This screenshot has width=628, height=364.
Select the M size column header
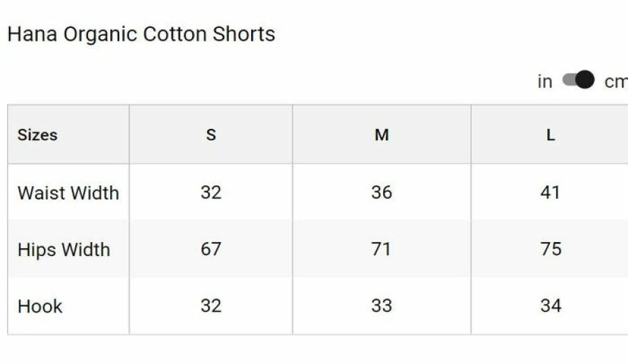pos(382,135)
